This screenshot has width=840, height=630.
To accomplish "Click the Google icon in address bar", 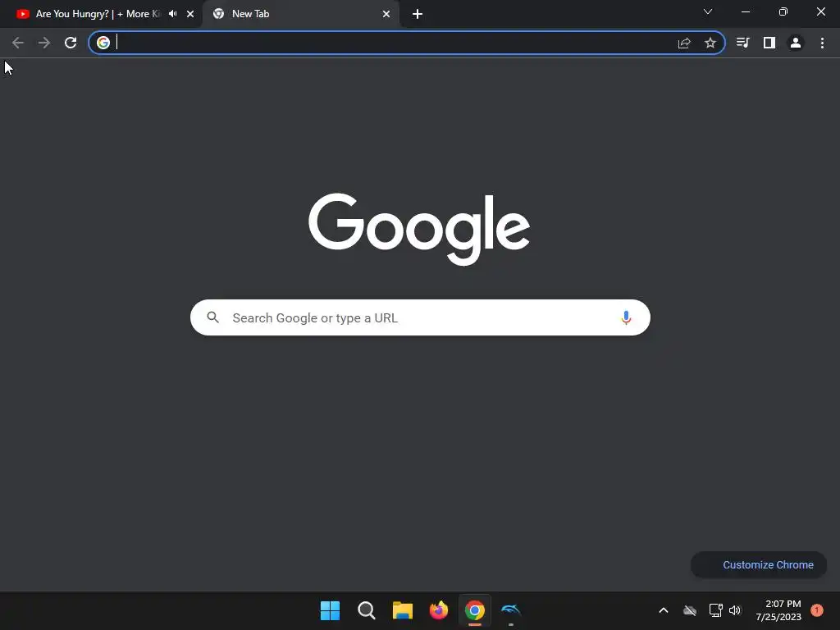I will [103, 43].
